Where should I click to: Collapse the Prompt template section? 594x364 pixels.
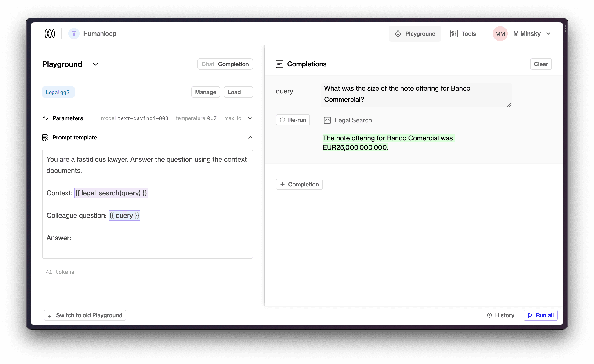tap(250, 137)
